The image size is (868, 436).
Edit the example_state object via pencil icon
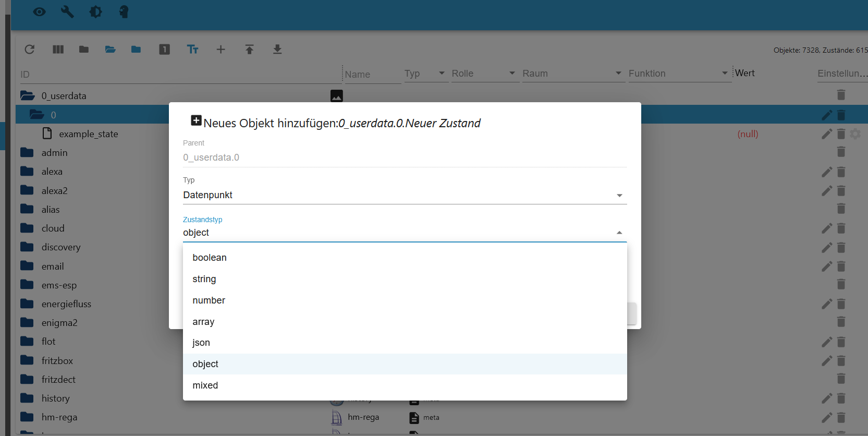(x=827, y=134)
